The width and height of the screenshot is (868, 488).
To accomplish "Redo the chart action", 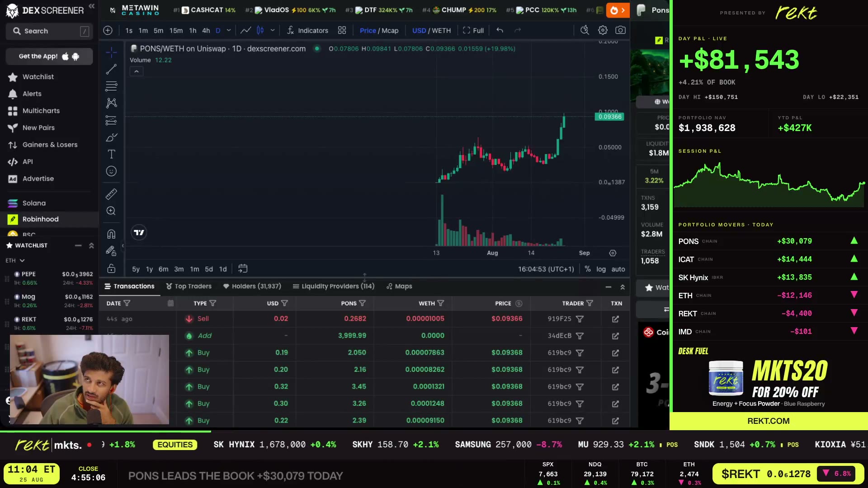I will 518,30.
